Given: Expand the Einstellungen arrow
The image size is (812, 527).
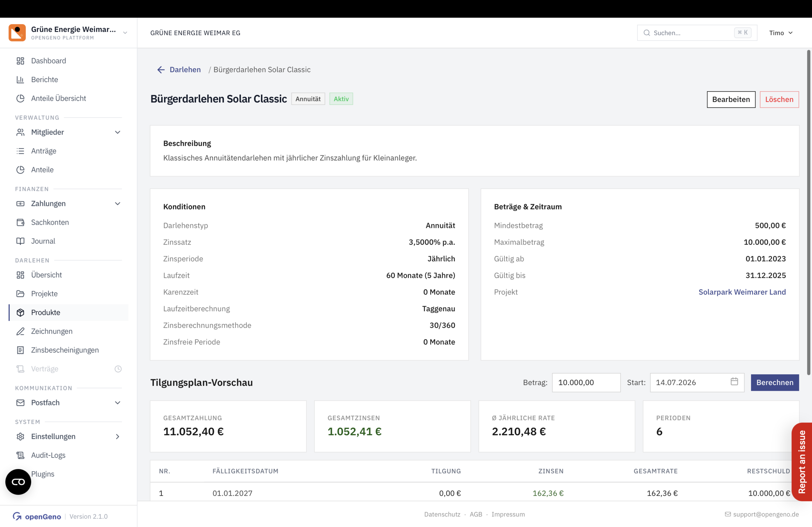Looking at the screenshot, I should [118, 437].
